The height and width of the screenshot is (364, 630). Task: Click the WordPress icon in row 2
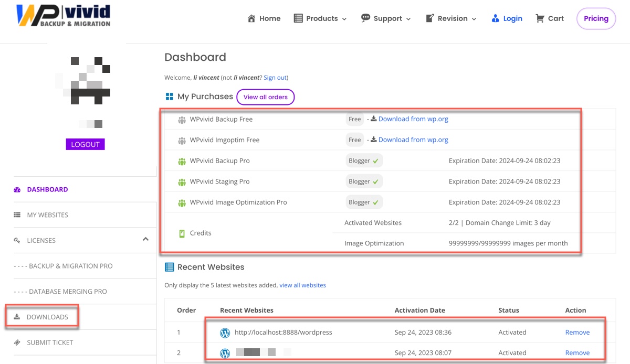click(225, 353)
